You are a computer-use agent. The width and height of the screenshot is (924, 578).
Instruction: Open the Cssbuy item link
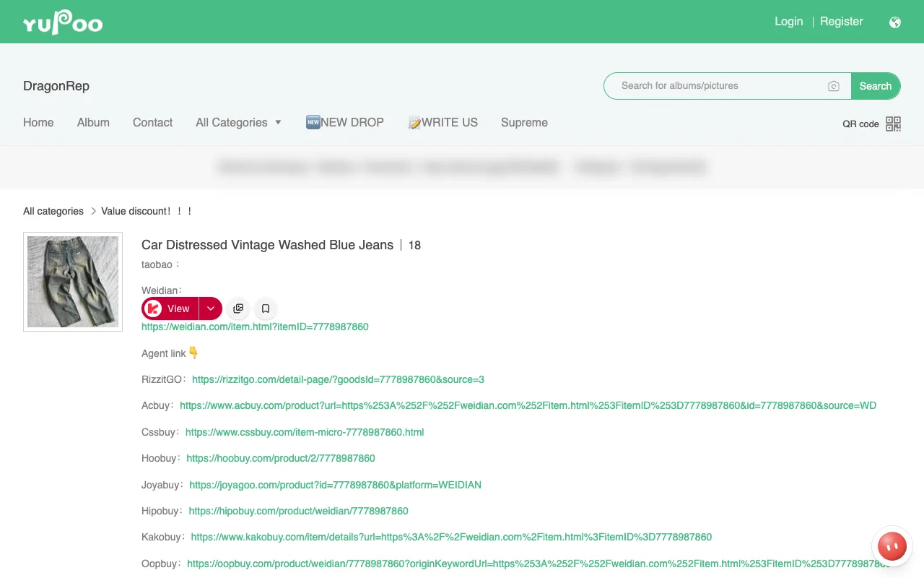click(x=305, y=432)
